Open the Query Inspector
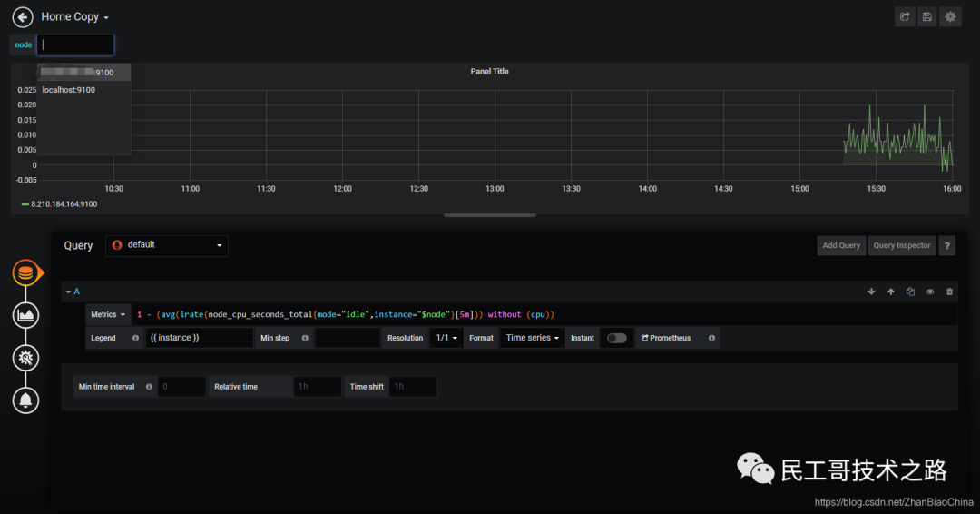Screen dimensions: 980x514 pos(902,245)
